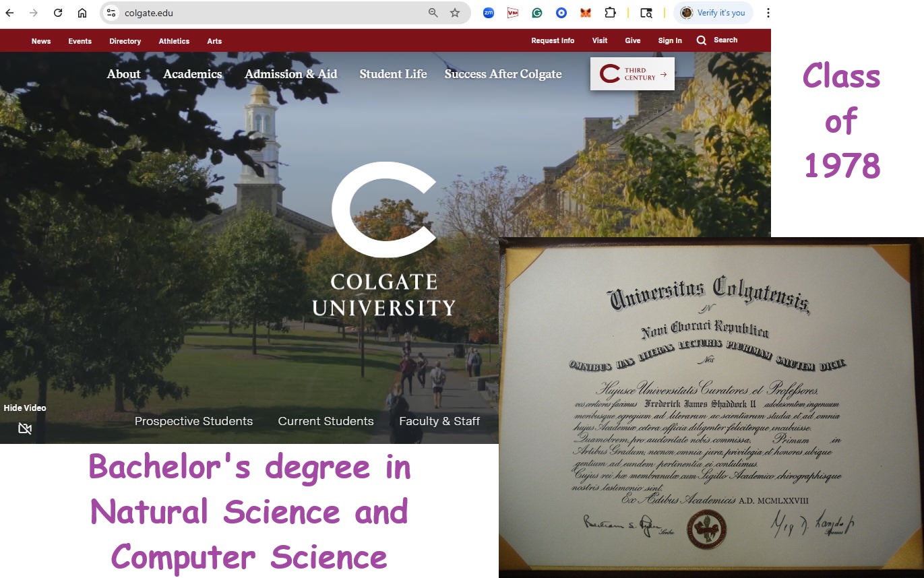924x578 pixels.
Task: Open the Faculty & Staff link
Action: pos(439,421)
